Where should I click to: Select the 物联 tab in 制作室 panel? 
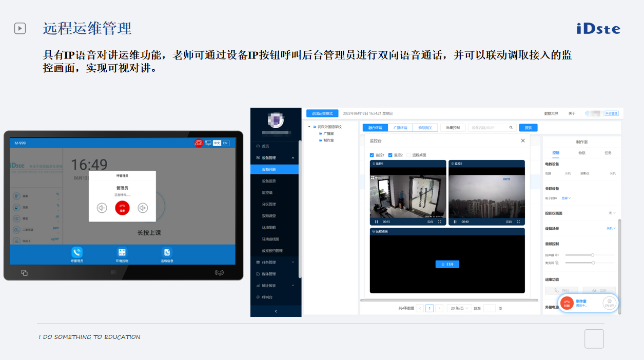pos(582,153)
